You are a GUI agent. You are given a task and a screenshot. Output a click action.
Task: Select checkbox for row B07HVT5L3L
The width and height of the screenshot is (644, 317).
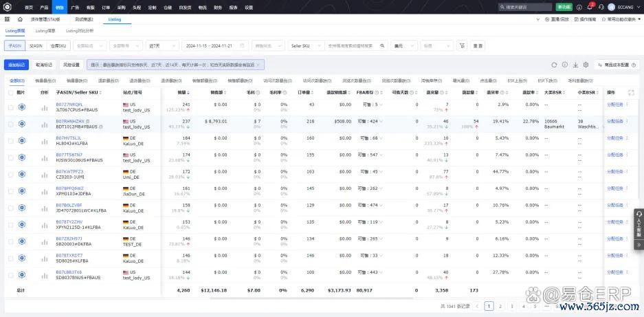coord(11,141)
